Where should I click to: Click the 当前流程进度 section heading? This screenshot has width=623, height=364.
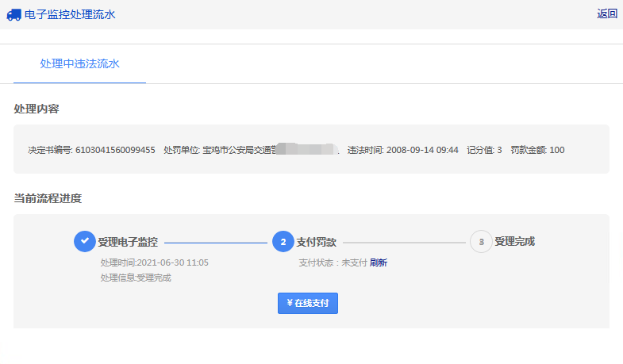[48, 198]
